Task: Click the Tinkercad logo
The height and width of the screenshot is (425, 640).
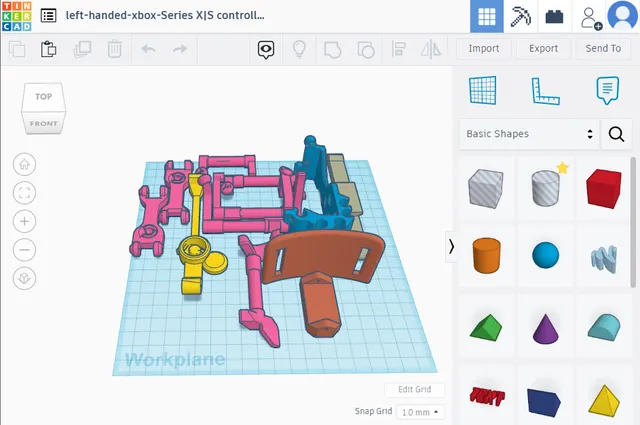Action: 16,16
